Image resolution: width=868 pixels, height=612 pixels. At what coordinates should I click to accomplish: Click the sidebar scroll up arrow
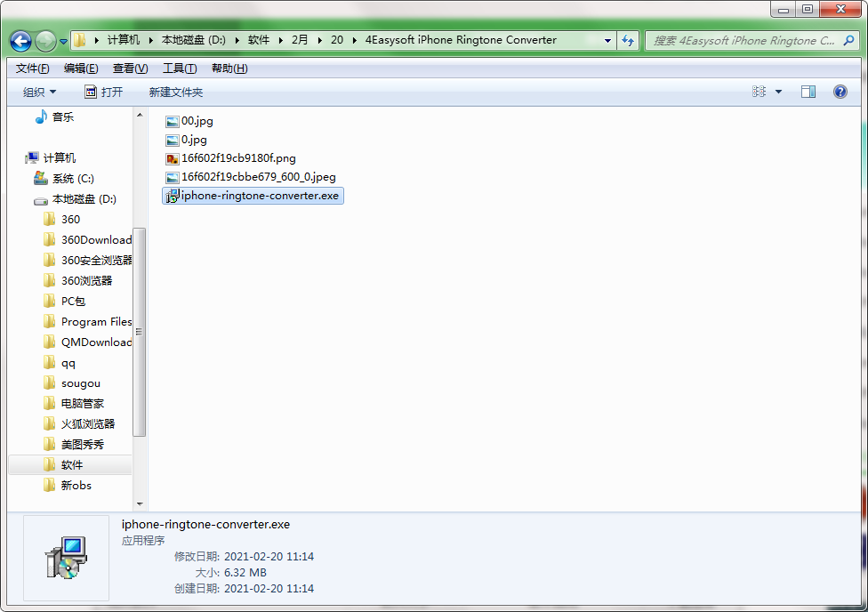tap(140, 116)
